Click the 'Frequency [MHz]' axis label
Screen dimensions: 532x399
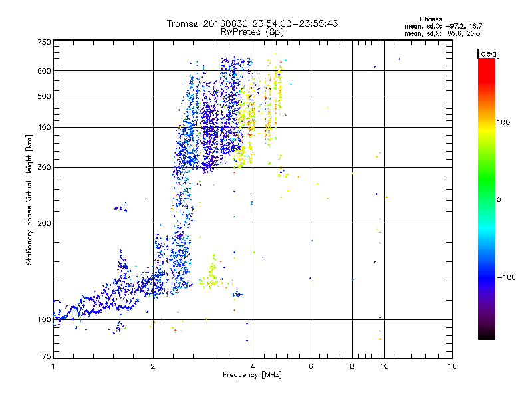pyautogui.click(x=252, y=375)
